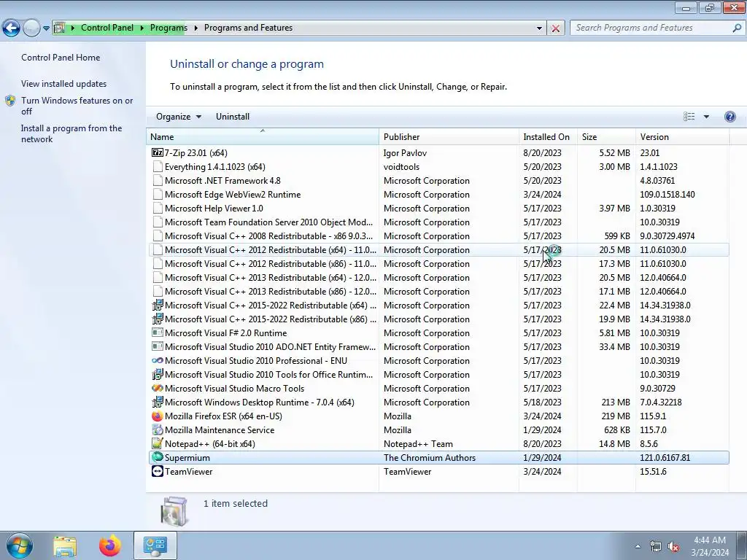Image resolution: width=747 pixels, height=560 pixels.
Task: Stop loading with the red X button
Action: click(x=555, y=28)
